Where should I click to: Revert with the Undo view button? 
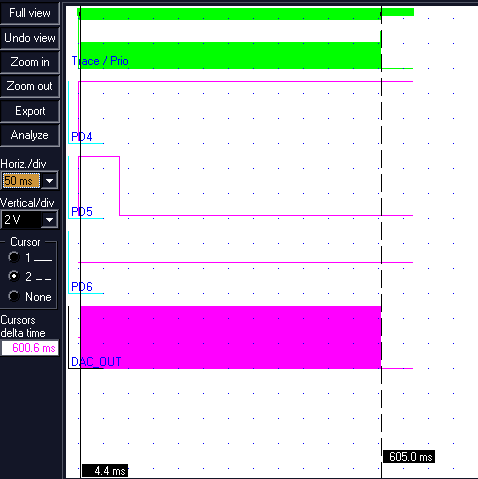[30, 38]
